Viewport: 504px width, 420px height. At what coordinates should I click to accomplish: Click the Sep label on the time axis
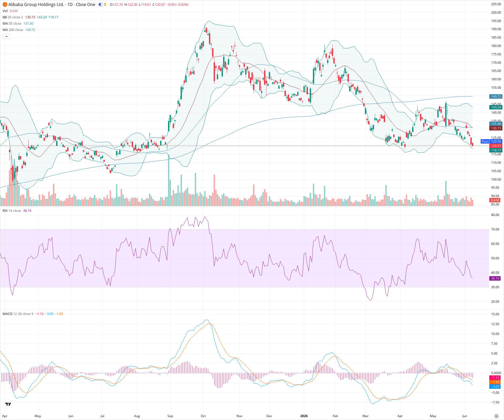[170, 416]
